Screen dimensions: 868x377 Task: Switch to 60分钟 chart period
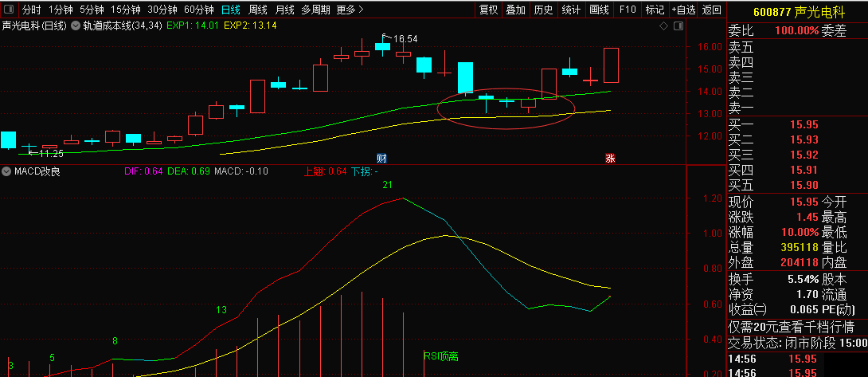[199, 10]
